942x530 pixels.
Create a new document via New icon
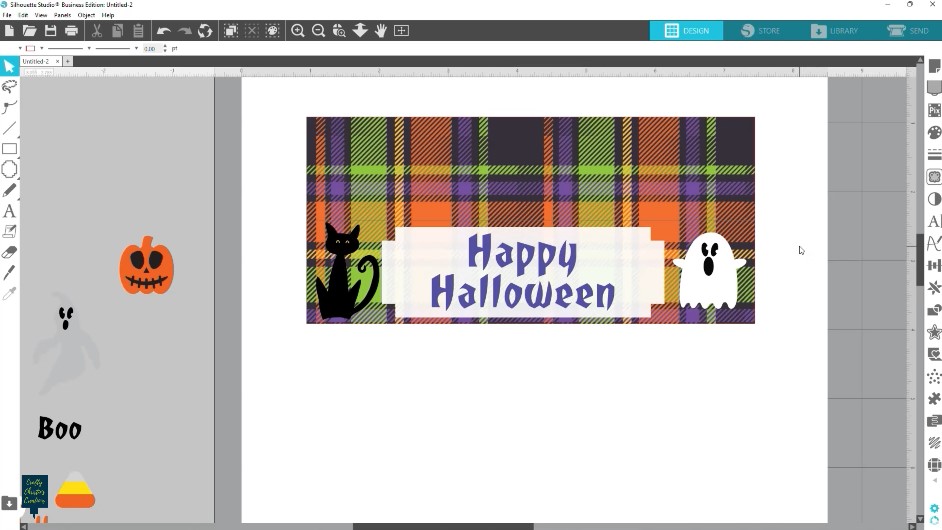9,31
